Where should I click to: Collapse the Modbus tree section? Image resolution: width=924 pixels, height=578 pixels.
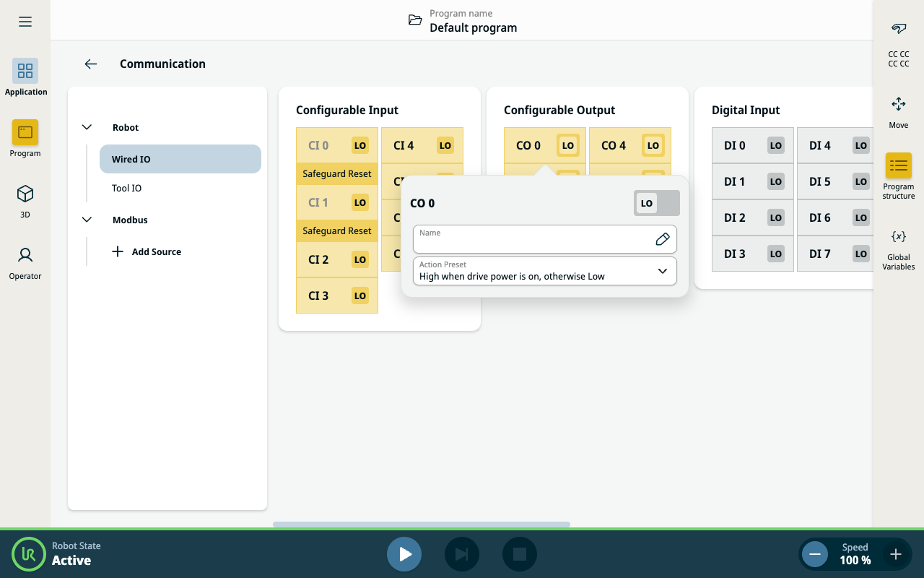[x=87, y=220]
